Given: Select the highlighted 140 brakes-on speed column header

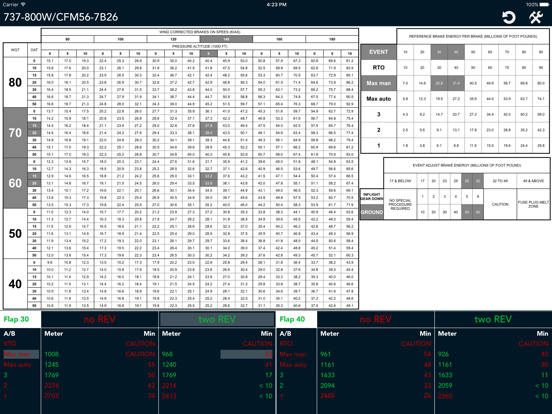Looking at the screenshot, I should (x=226, y=39).
